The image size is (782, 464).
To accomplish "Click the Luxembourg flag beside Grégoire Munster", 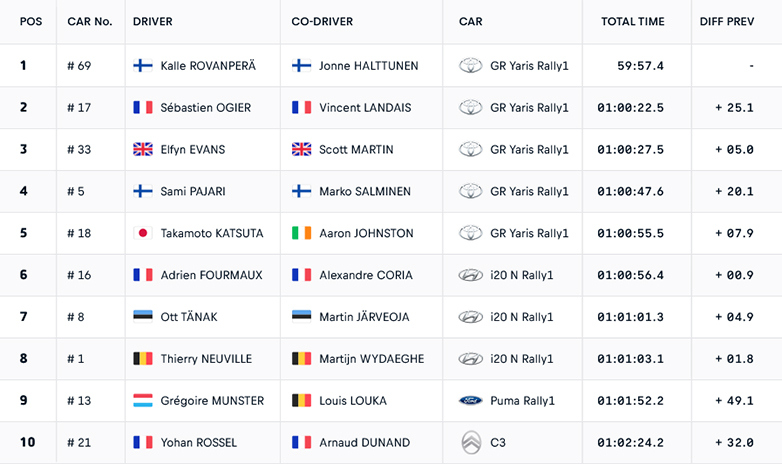I will point(142,401).
